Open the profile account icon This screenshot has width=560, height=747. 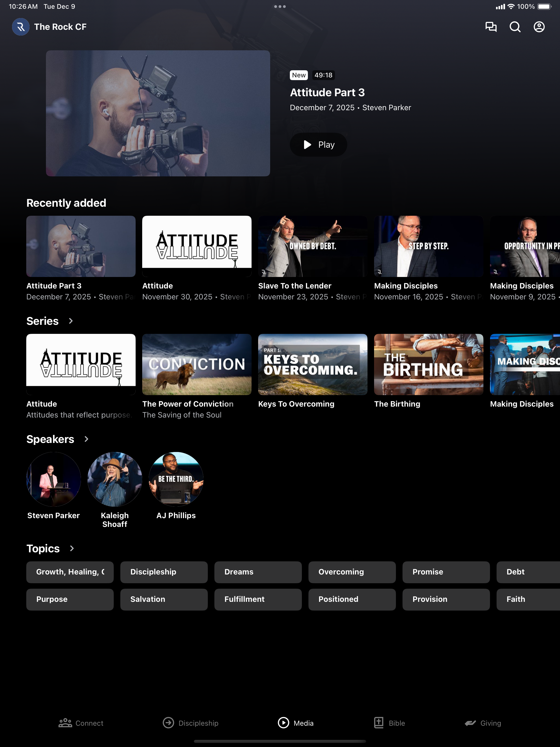[539, 27]
